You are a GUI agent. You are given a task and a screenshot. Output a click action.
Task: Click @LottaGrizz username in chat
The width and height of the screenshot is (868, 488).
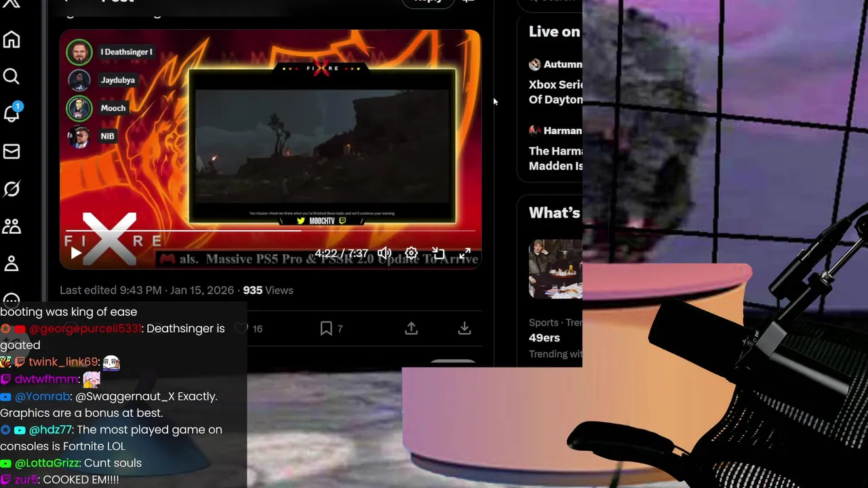coord(47,463)
